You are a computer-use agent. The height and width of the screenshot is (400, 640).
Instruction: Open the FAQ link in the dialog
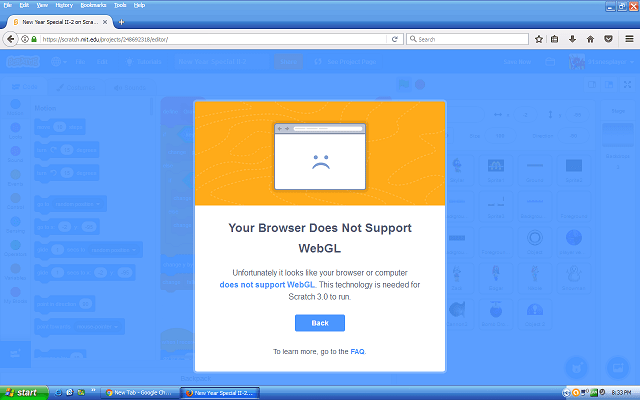click(357, 351)
